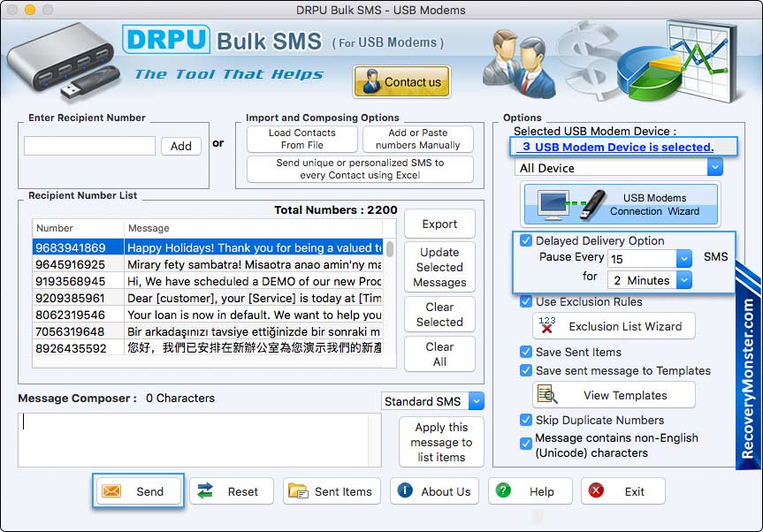
Task: Open the 2 Minutes duration dropdown
Action: 684,279
